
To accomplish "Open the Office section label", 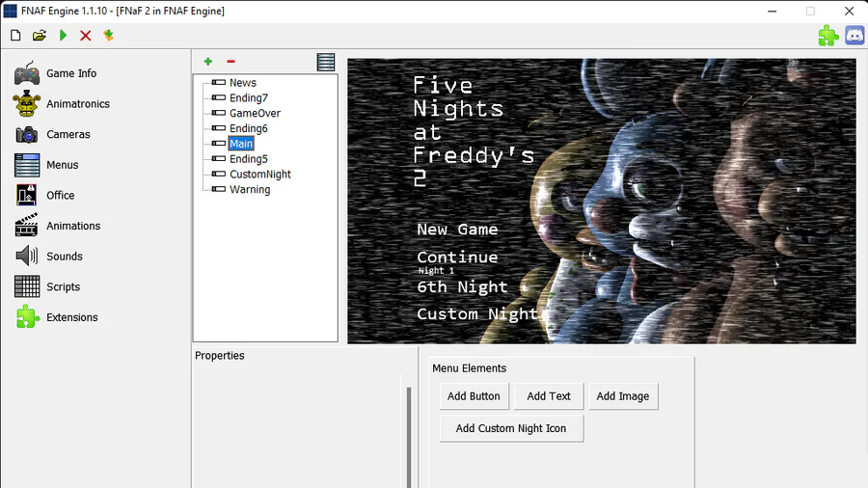I will click(x=61, y=196).
